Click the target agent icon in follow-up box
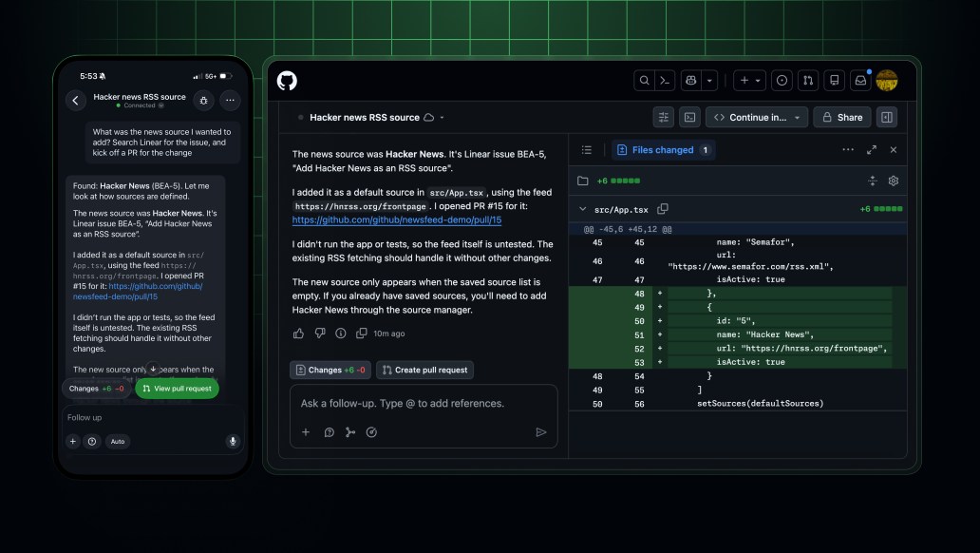 (371, 432)
